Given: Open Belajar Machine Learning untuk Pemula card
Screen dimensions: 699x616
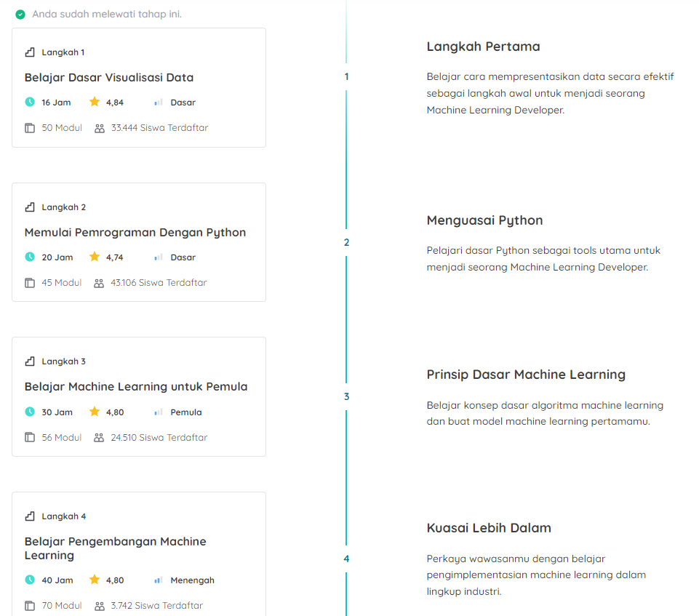Looking at the screenshot, I should (x=136, y=386).
